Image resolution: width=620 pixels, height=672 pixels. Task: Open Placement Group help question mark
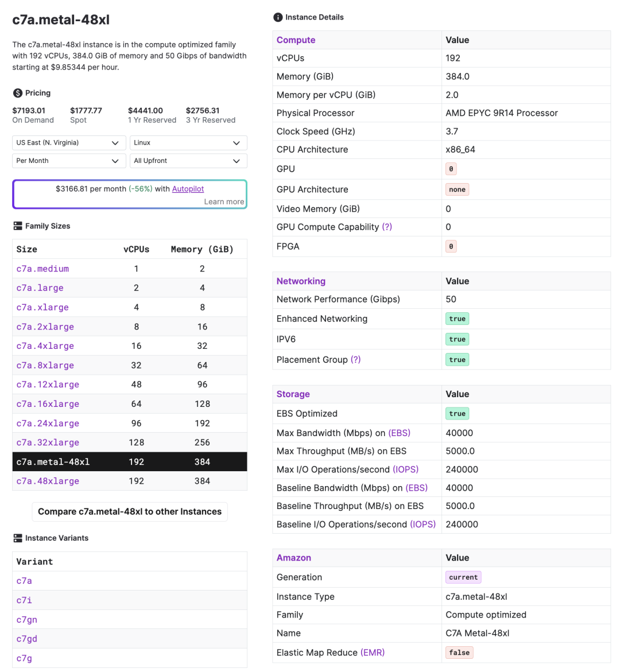coord(356,360)
